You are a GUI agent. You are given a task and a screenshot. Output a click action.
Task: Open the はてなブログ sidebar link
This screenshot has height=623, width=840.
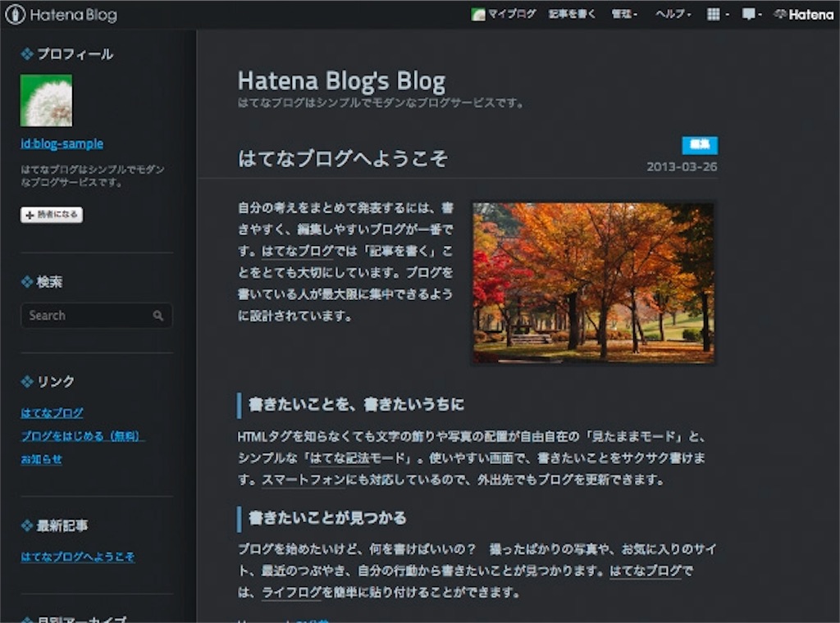point(52,412)
